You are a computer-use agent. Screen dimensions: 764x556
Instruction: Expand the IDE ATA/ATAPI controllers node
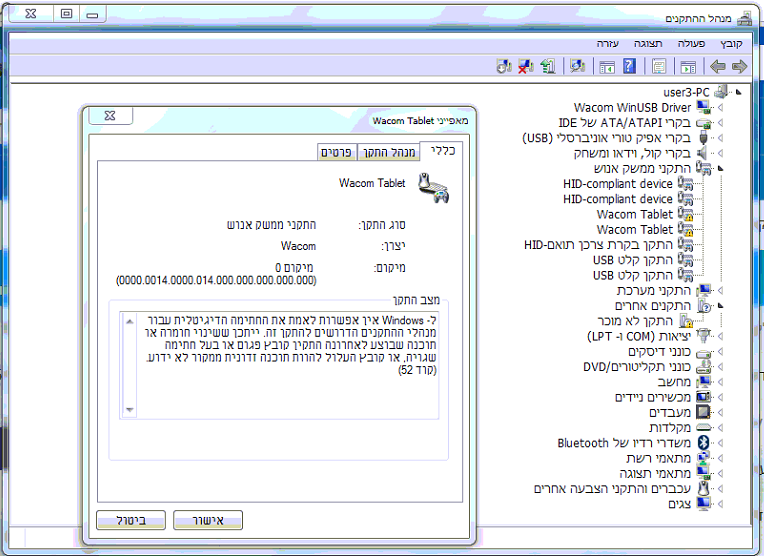click(721, 122)
